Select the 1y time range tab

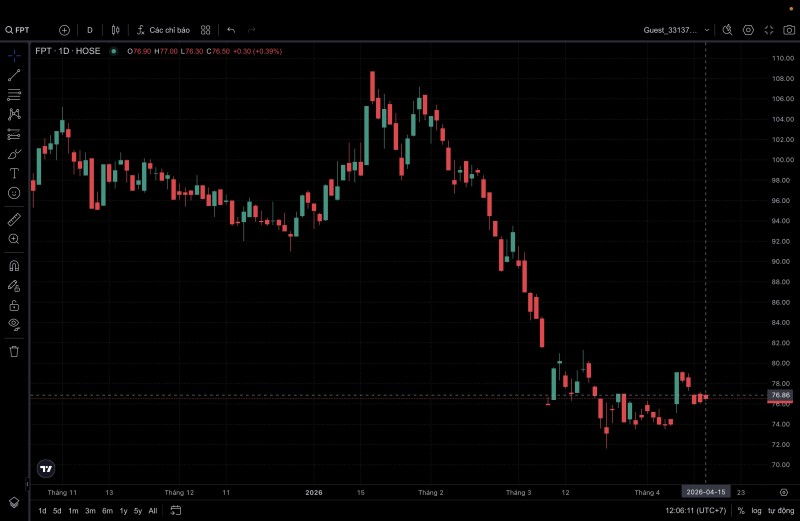pyautogui.click(x=123, y=510)
